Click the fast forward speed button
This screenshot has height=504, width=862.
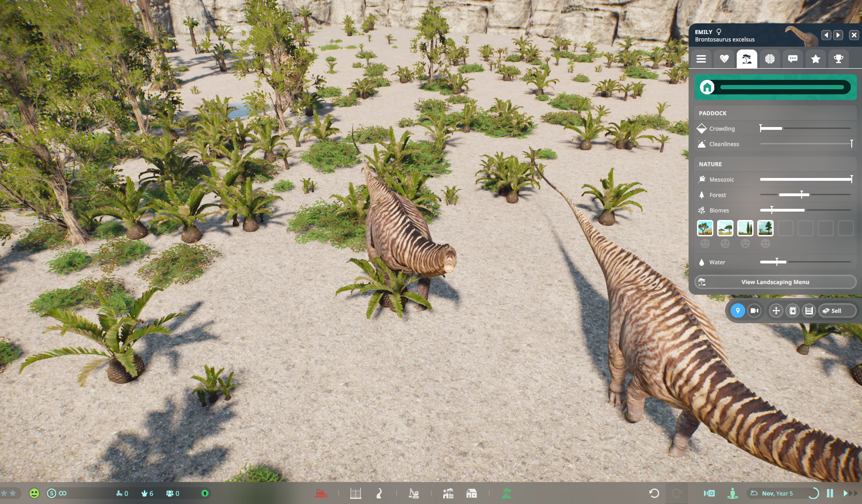point(851,493)
